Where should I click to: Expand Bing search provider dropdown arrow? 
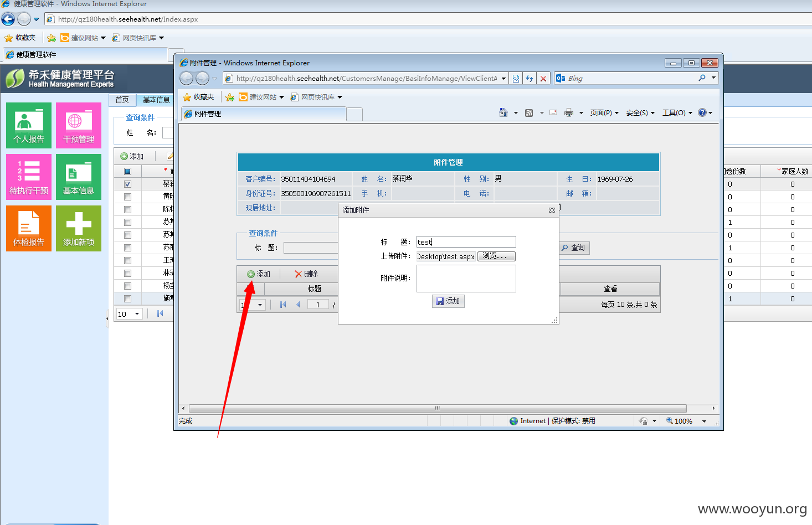click(x=713, y=78)
